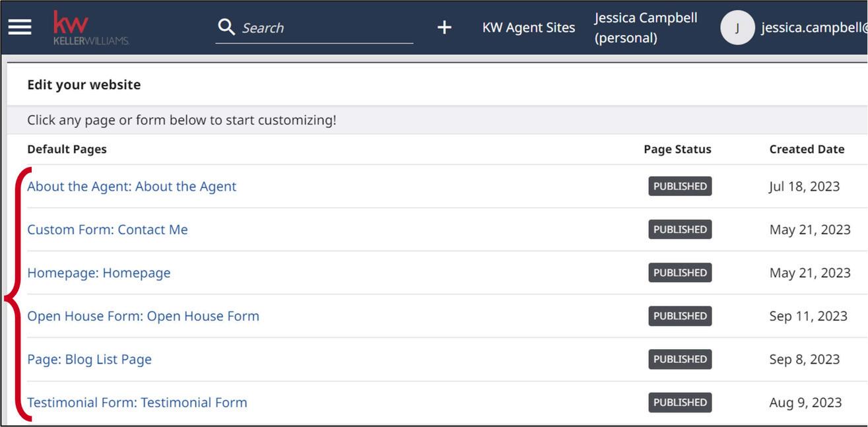Open the Open House Form link
868x427 pixels.
(x=143, y=316)
